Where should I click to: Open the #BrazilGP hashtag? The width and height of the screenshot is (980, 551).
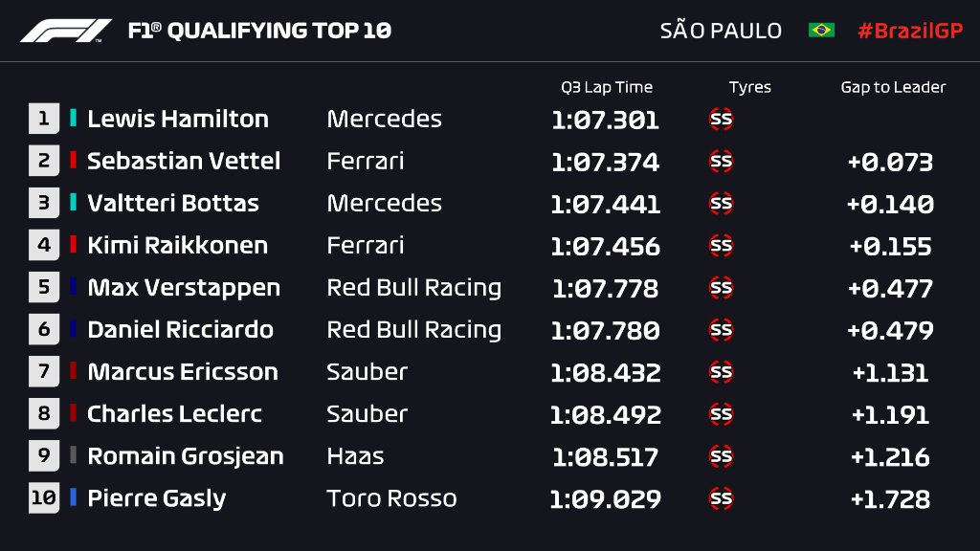[910, 31]
